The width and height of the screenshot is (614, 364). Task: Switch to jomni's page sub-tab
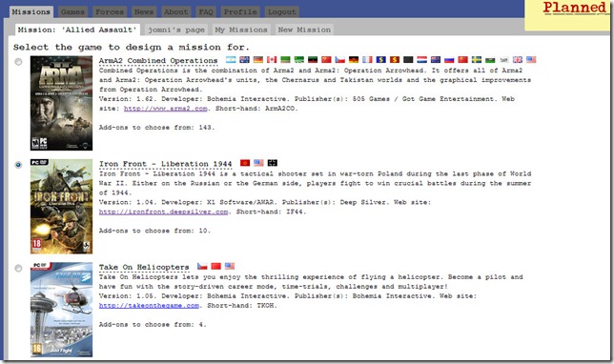(176, 30)
